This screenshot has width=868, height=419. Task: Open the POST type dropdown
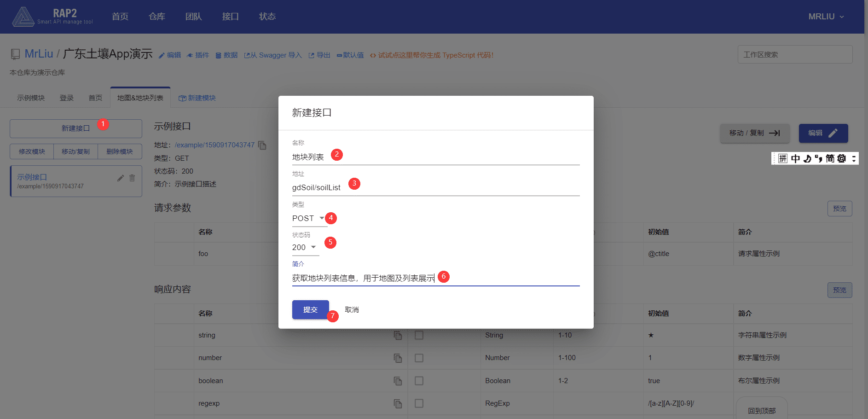point(309,218)
